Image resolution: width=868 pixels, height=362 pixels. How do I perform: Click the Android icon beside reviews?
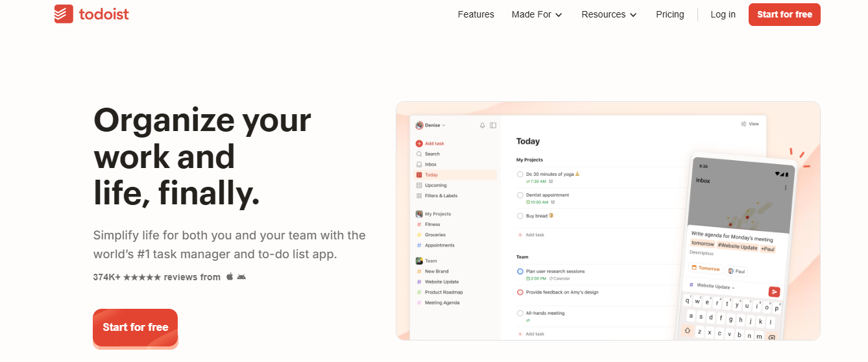(241, 277)
